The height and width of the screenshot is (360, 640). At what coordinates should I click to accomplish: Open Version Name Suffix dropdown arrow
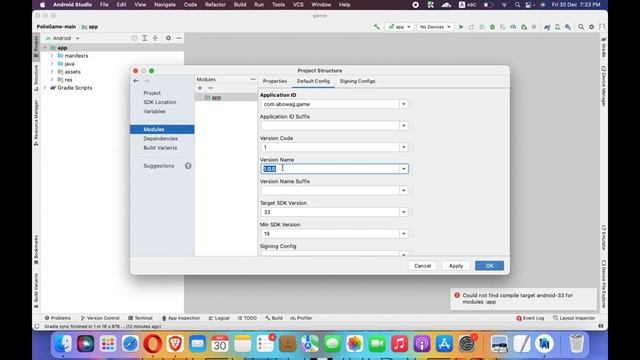(x=404, y=191)
